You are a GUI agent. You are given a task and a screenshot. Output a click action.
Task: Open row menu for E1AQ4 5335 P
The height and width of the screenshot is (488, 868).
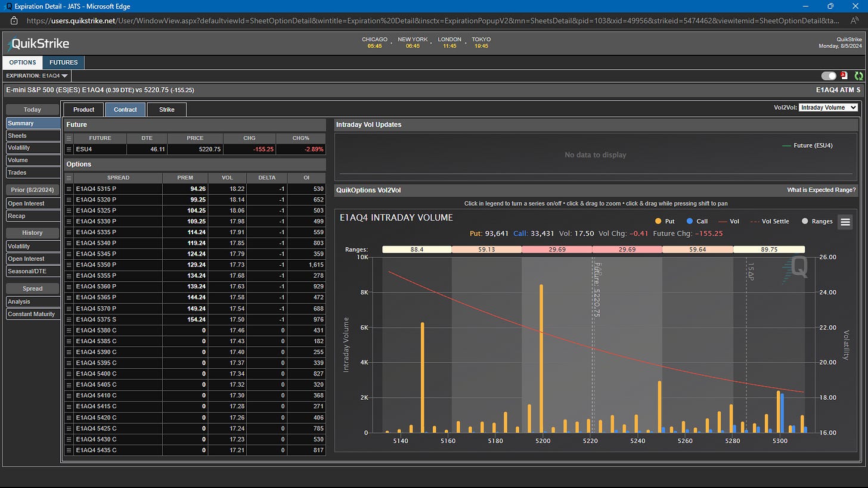(69, 232)
